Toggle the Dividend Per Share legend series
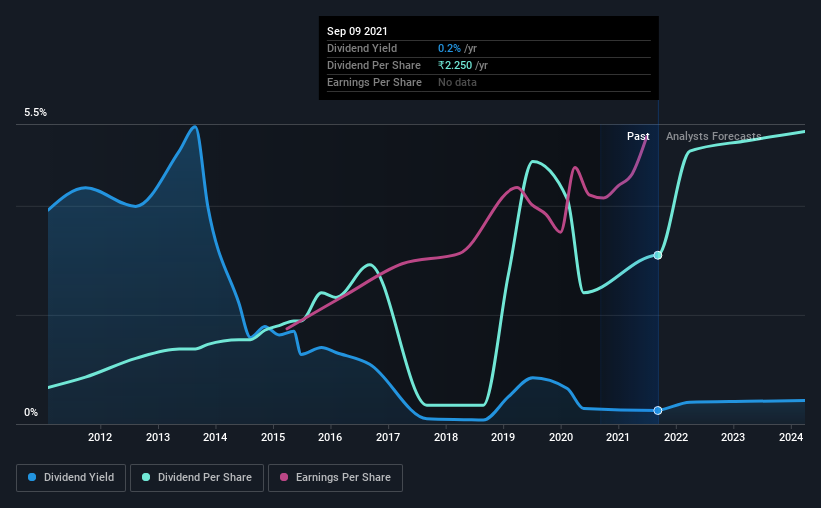Screen dimensions: 821x508 (x=197, y=478)
